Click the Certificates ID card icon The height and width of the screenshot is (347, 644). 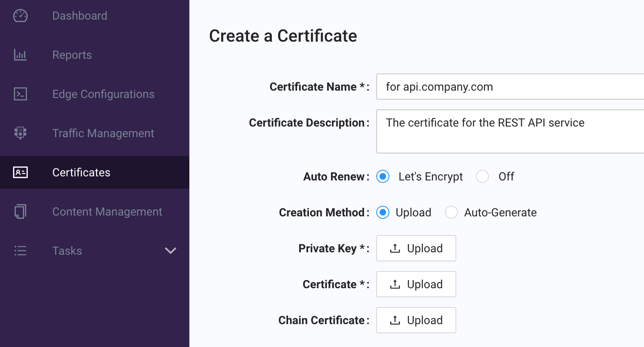20,172
